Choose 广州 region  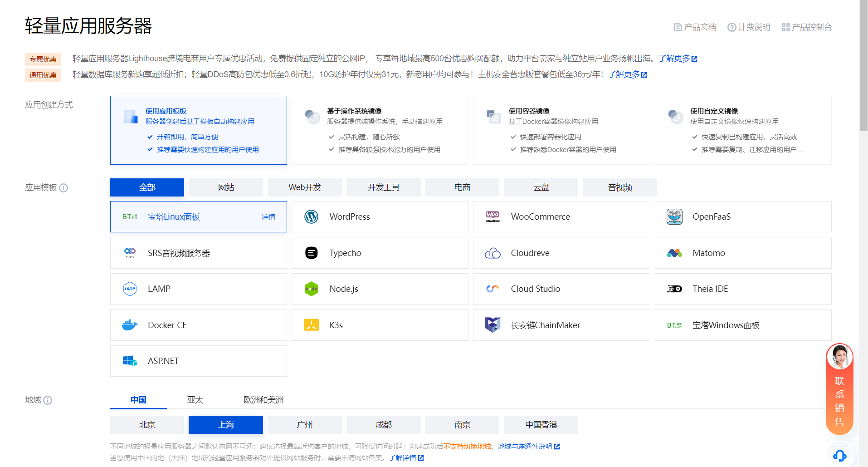click(x=305, y=425)
